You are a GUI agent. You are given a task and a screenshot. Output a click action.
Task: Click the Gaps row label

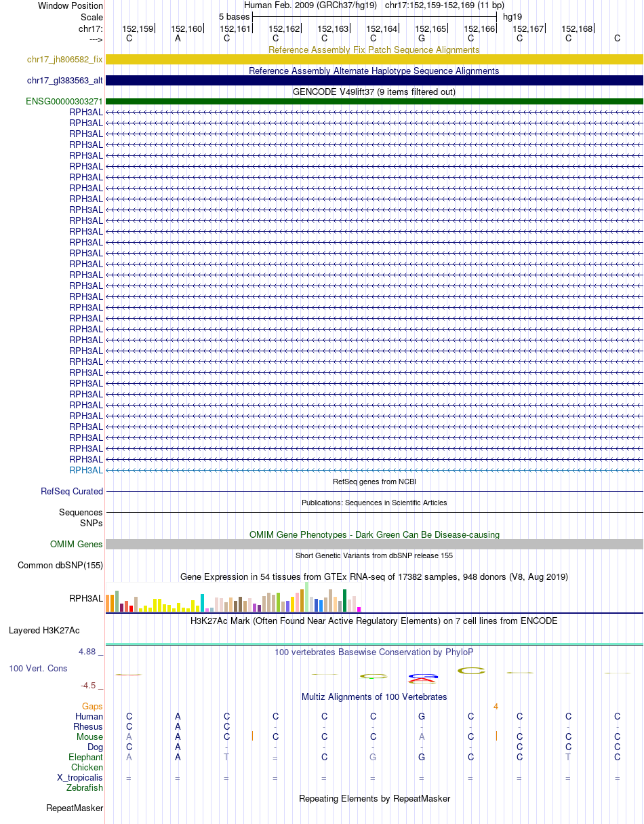click(x=93, y=706)
